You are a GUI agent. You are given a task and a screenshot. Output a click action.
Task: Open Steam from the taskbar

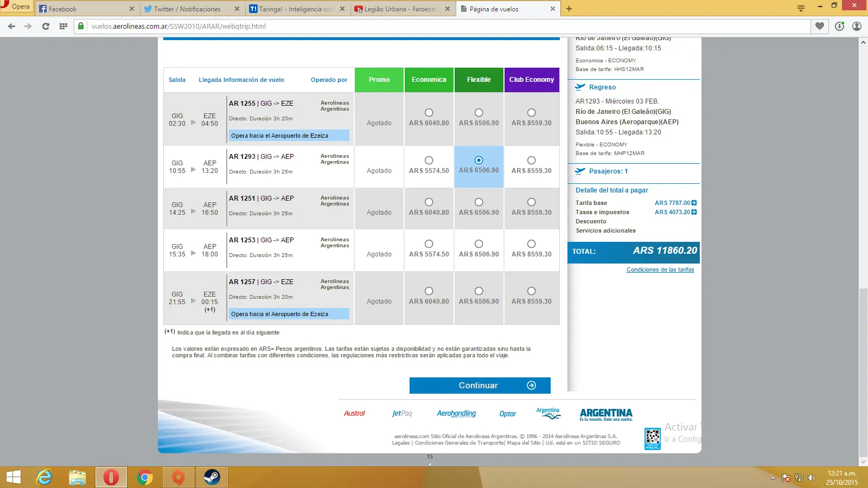coord(212,477)
